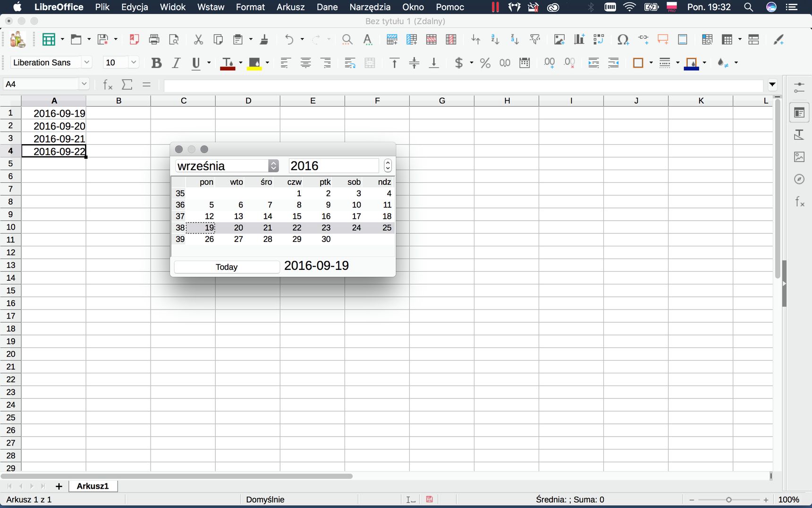Open Name Box A4 dropdown arrow
Screen dimensions: 812x508
[84, 84]
